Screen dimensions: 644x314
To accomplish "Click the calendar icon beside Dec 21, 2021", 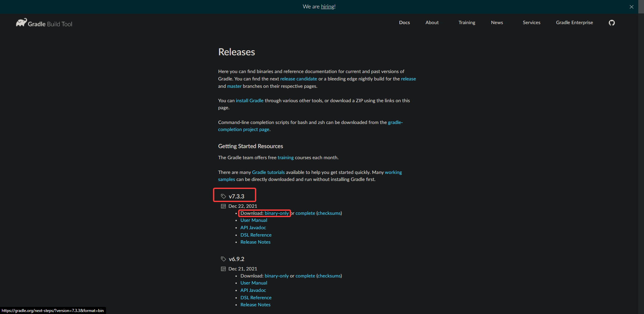I will tap(223, 269).
